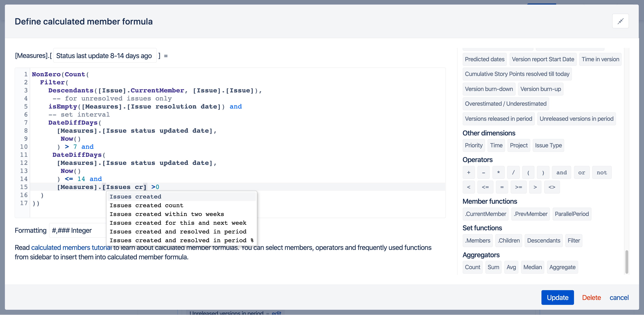Insert Cumulative Story Points resolved till today

click(517, 74)
